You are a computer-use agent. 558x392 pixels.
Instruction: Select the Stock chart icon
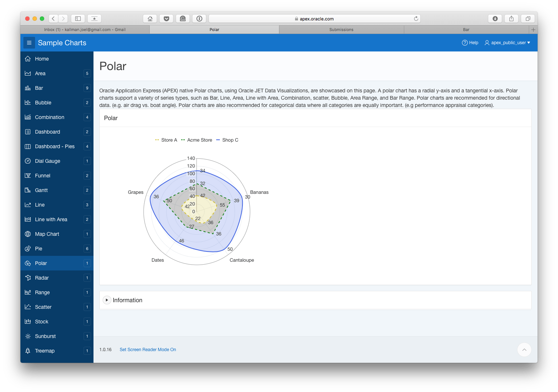(28, 322)
